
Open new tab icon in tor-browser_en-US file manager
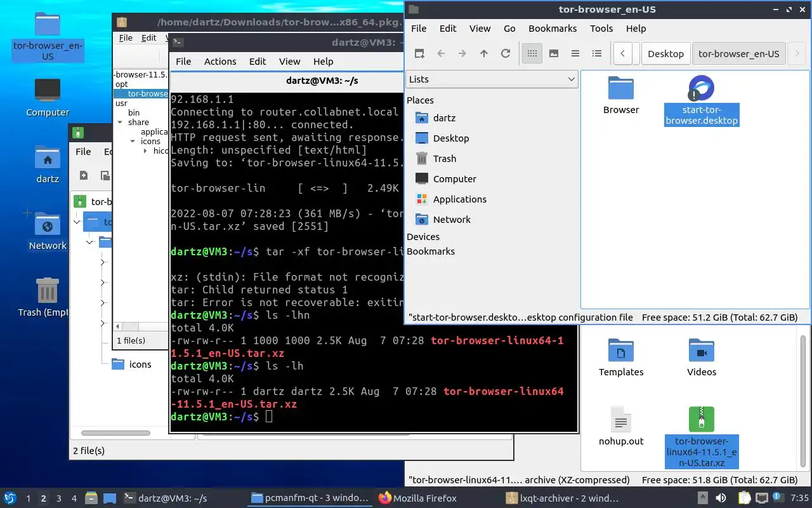[419, 53]
